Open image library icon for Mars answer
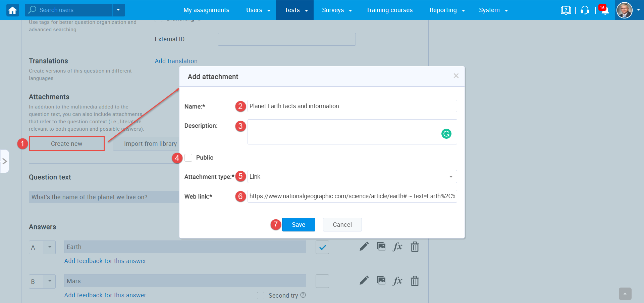Screen dimensions: 644x303 (x=381, y=281)
